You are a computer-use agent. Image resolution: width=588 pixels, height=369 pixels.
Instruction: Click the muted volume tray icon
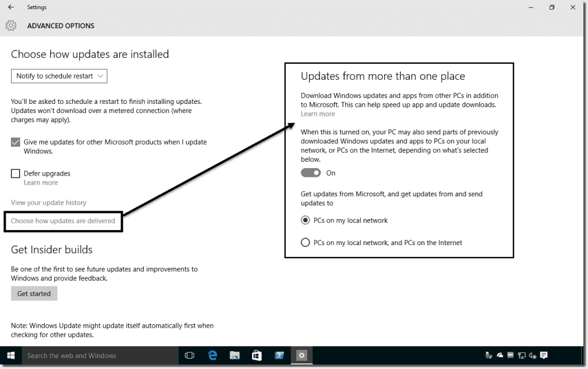click(x=532, y=355)
